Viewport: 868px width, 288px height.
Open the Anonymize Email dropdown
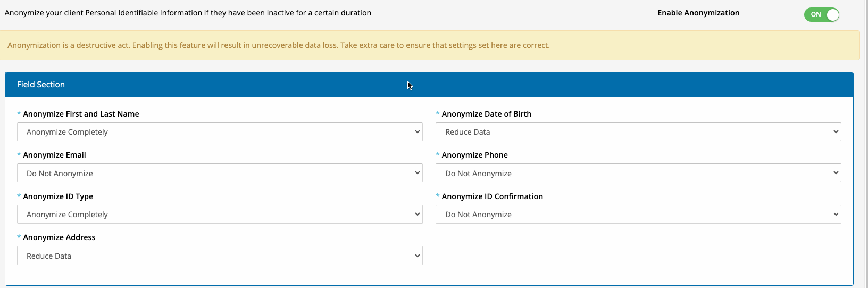(x=220, y=173)
